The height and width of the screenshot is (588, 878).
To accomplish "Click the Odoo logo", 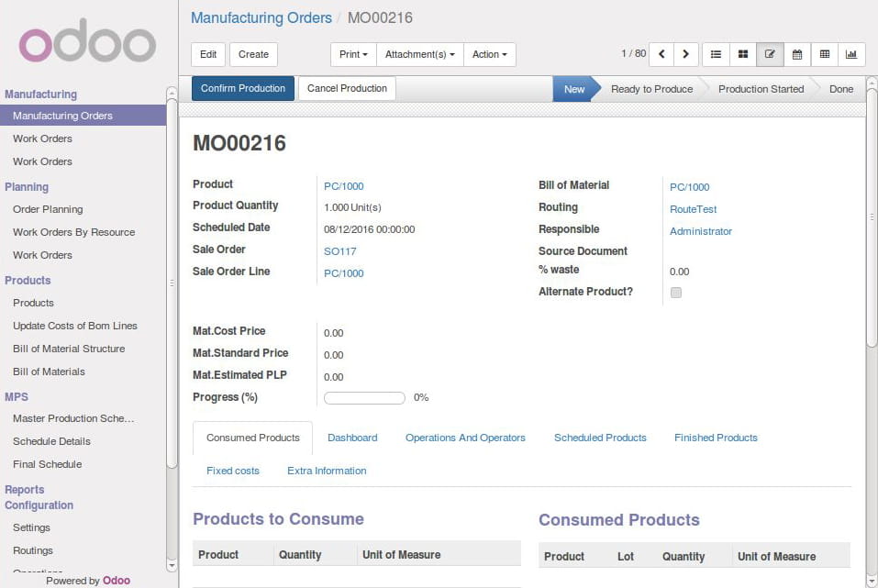I will [x=87, y=41].
